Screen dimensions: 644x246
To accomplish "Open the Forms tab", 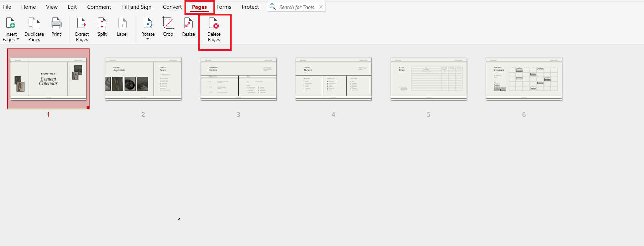I will [x=224, y=7].
